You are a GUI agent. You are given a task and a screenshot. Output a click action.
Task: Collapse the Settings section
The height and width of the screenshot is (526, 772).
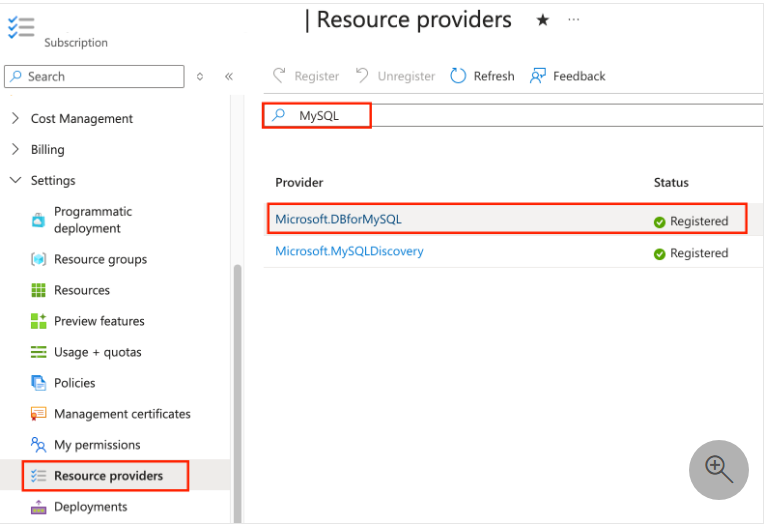[43, 180]
